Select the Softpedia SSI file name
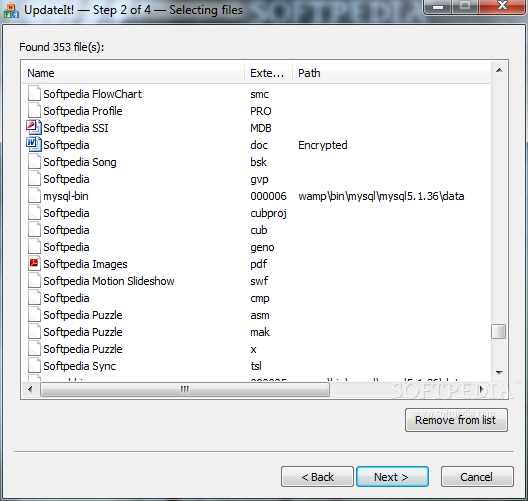The image size is (528, 501). tap(76, 128)
